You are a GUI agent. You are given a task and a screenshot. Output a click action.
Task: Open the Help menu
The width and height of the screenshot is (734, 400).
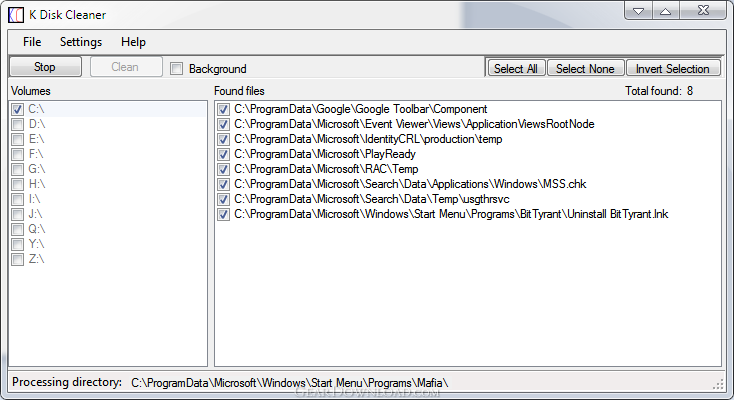pyautogui.click(x=133, y=42)
